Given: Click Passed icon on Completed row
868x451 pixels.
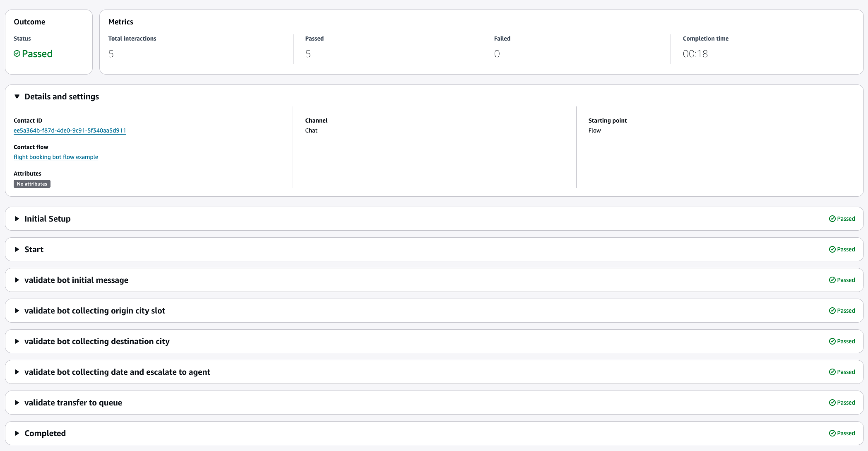Looking at the screenshot, I should (x=832, y=433).
